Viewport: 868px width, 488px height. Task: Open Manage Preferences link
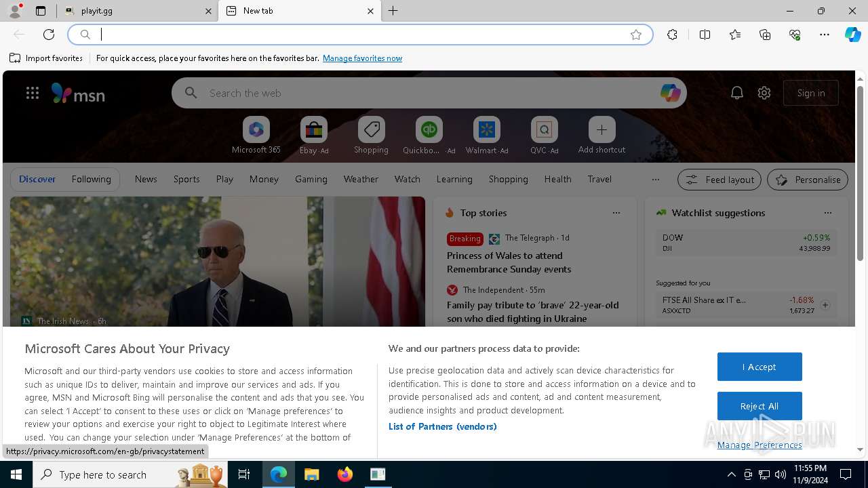(x=759, y=445)
